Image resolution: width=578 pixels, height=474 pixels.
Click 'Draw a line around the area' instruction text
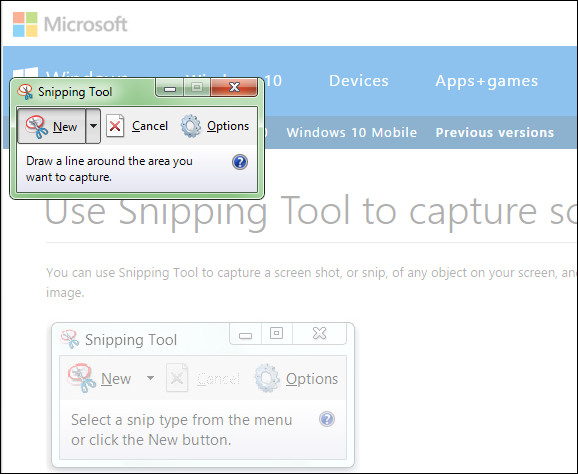coord(109,169)
